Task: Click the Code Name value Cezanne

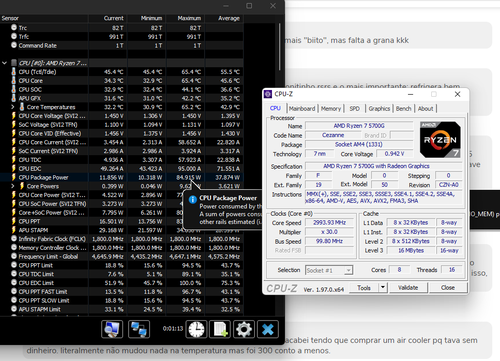Action: 333,135
